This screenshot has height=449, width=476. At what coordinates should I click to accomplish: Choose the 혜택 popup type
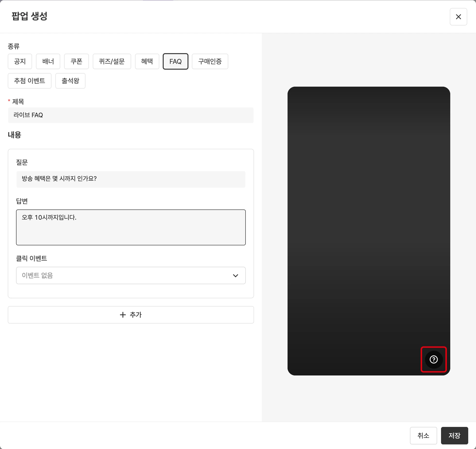click(x=147, y=61)
